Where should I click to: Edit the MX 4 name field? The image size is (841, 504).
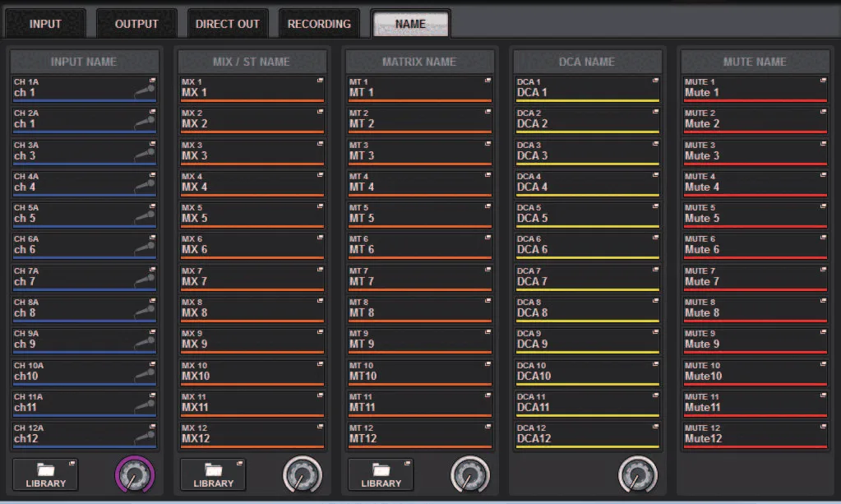tap(252, 183)
